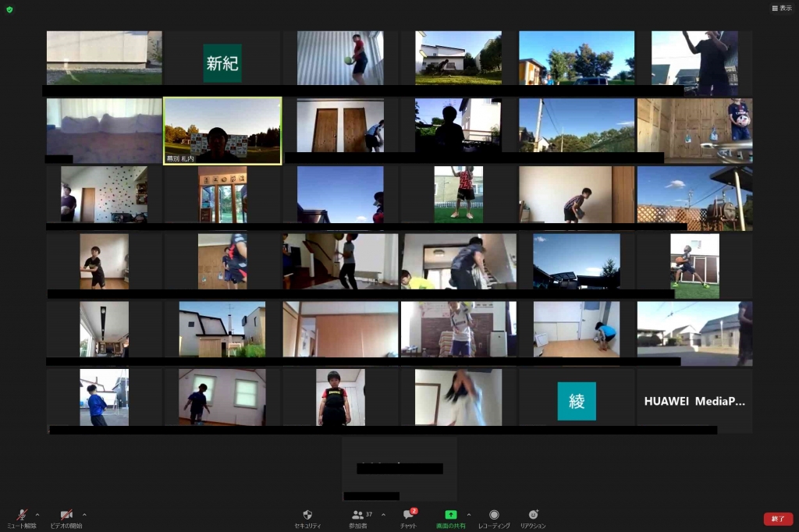This screenshot has width=799, height=532.
Task: Expand audio options arrow beside mute
Action: (x=37, y=515)
